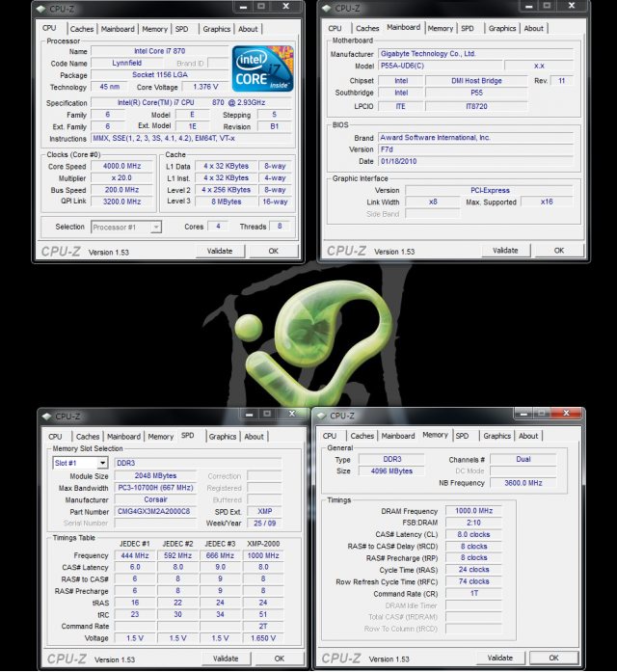Viewport: 617px width, 672px height.
Task: Open Graphics tab in SPD window
Action: point(223,437)
